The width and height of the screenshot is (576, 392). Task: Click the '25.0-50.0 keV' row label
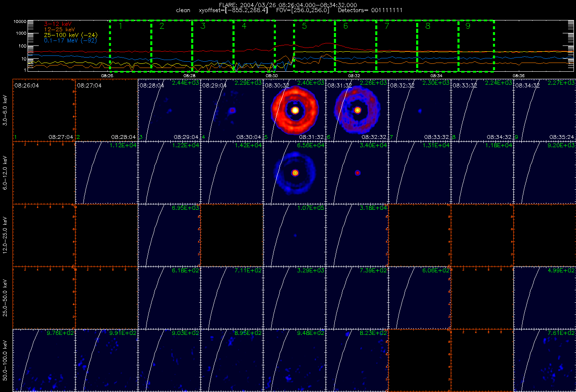pyautogui.click(x=5, y=298)
